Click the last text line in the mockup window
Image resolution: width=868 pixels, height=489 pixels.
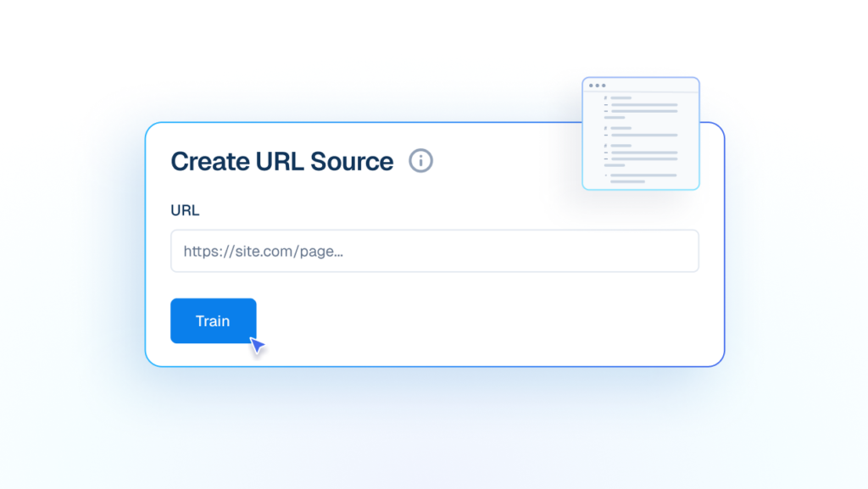click(x=627, y=181)
